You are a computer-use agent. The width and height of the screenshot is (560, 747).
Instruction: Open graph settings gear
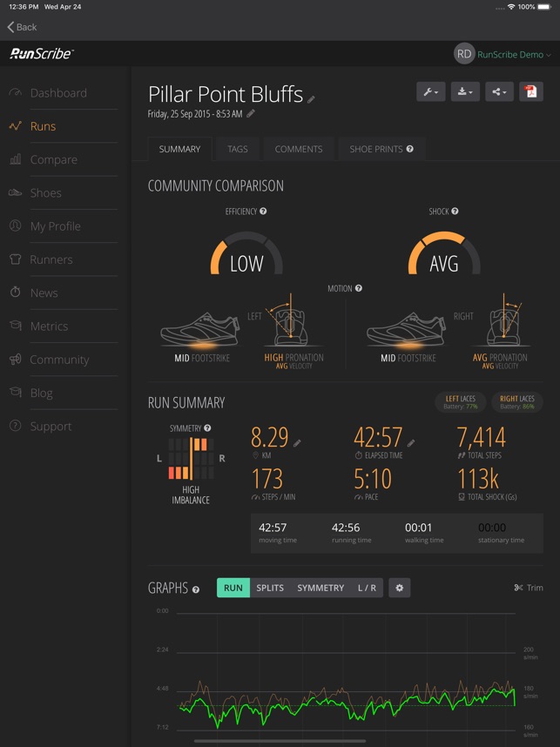pyautogui.click(x=400, y=588)
